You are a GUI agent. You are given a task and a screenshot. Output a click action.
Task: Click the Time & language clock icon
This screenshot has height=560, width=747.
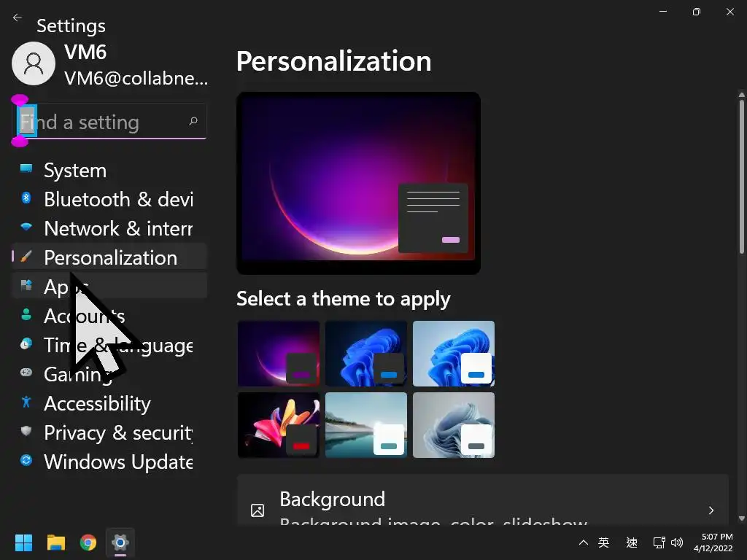coord(26,343)
